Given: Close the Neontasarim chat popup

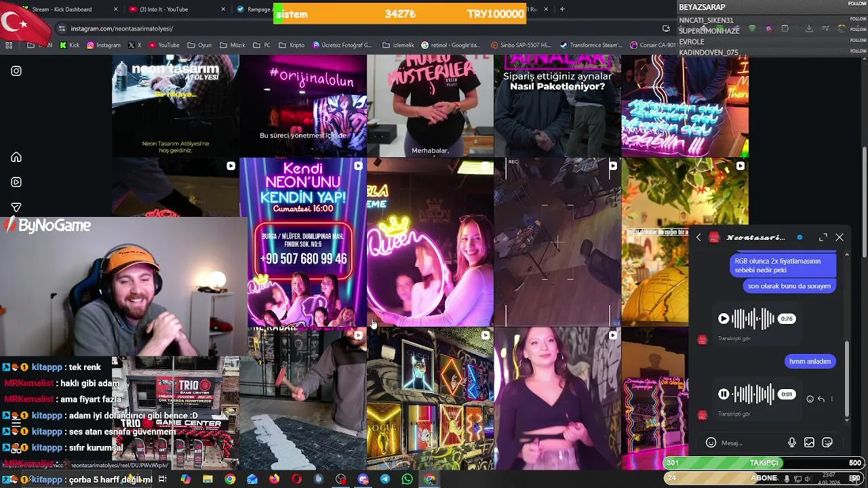Looking at the screenshot, I should click(840, 237).
